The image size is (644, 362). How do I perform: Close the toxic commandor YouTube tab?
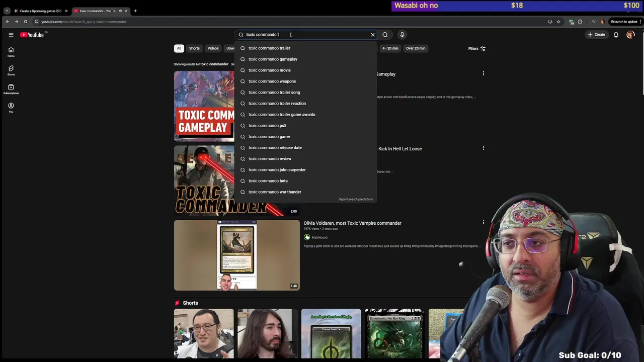[126, 11]
